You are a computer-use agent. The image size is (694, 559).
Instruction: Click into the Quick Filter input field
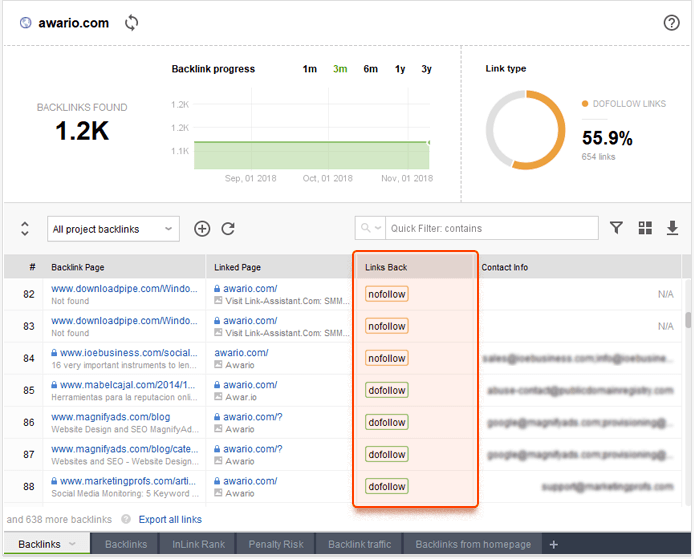point(491,228)
